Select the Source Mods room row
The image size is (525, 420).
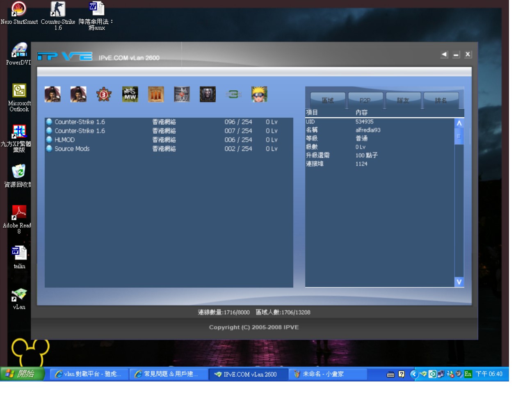point(169,149)
